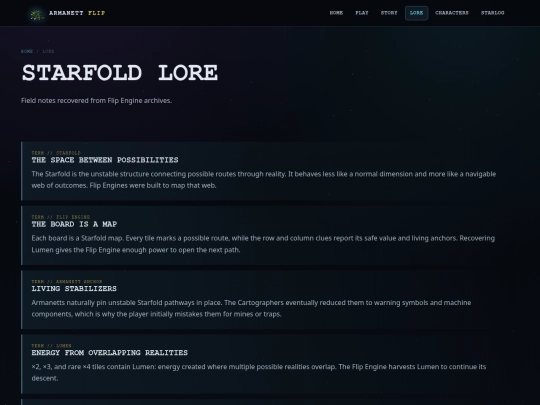Click the 'Term // Armanett Anchor' label

pyautogui.click(x=67, y=281)
